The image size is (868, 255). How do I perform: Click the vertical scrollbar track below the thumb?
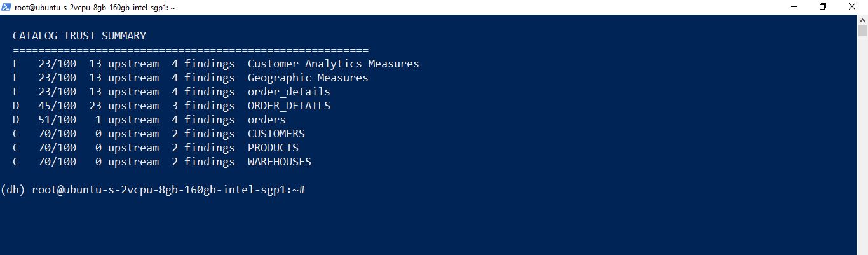pos(862,146)
